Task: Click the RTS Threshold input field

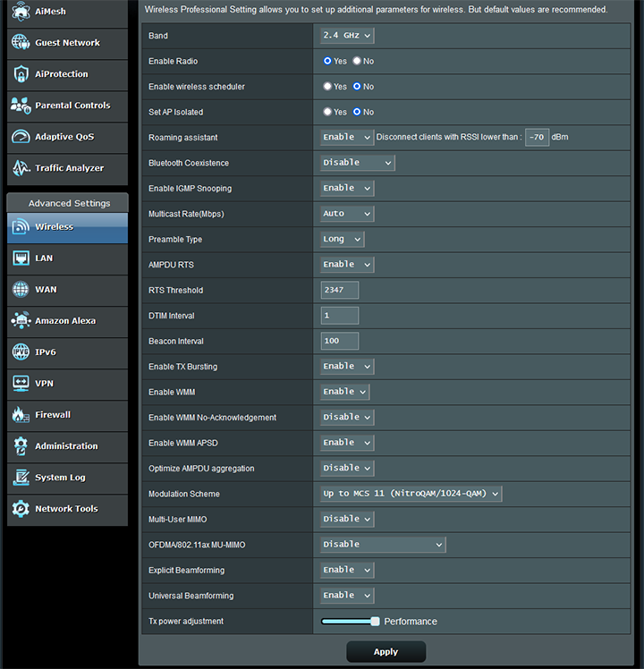Action: tap(340, 290)
